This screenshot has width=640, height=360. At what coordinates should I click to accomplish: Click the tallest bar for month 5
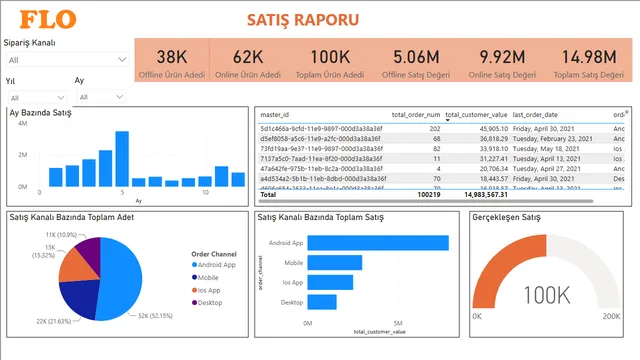122,159
